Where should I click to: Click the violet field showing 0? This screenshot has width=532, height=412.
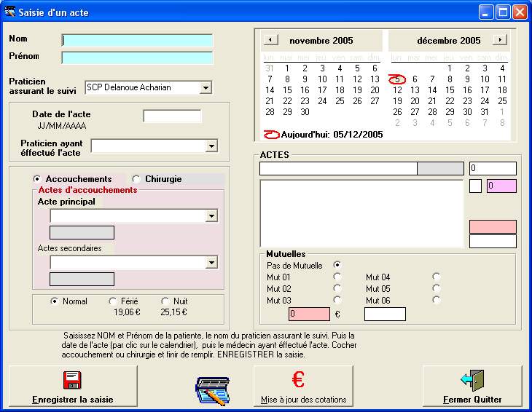(501, 186)
